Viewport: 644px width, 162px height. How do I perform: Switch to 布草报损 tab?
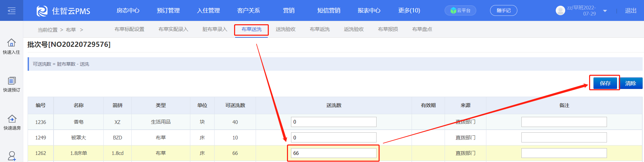pos(388,29)
